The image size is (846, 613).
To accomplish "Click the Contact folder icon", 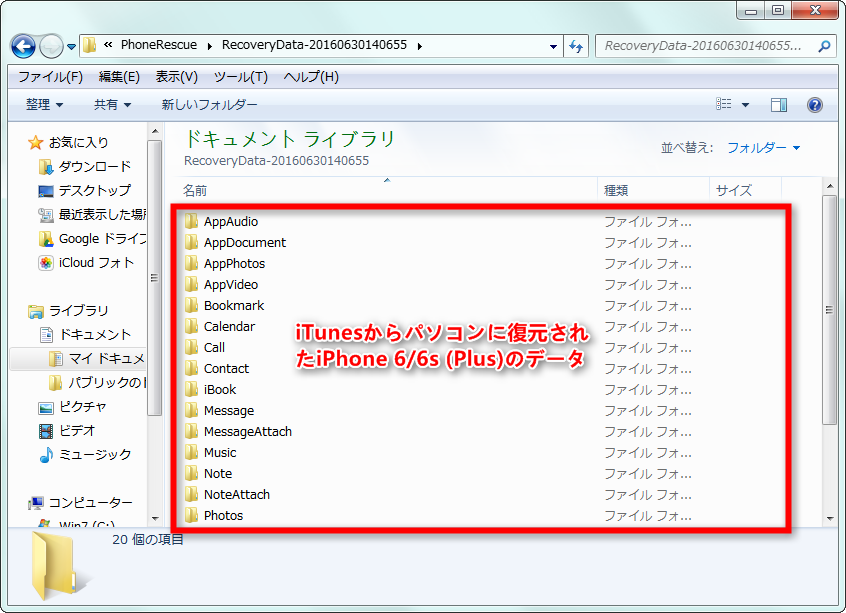I will coord(192,369).
